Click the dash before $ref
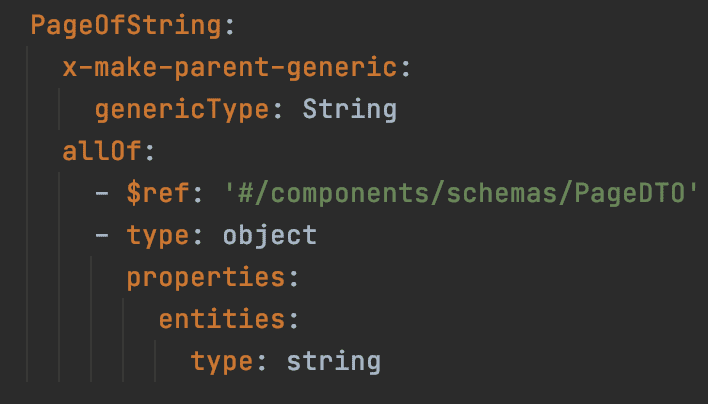Image resolution: width=708 pixels, height=404 pixels. pos(102,193)
